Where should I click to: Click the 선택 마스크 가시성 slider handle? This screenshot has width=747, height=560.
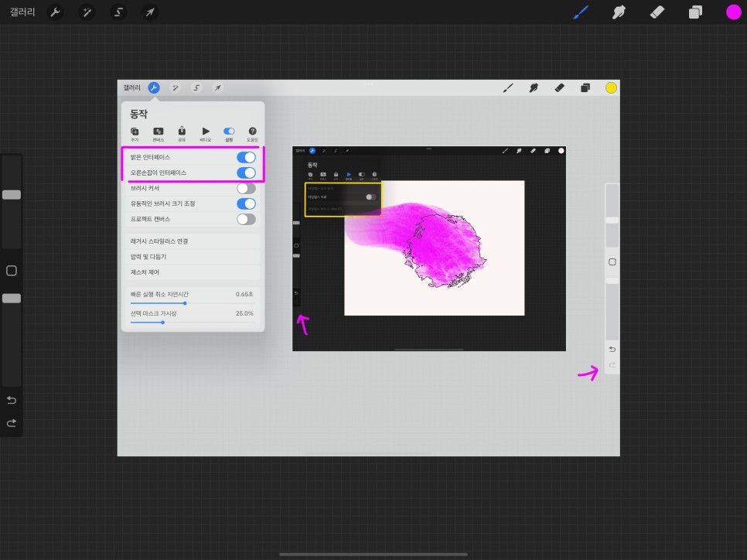[x=162, y=323]
